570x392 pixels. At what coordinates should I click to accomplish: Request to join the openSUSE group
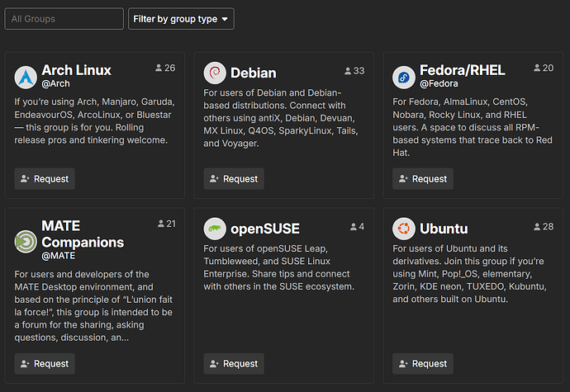pyautogui.click(x=234, y=364)
